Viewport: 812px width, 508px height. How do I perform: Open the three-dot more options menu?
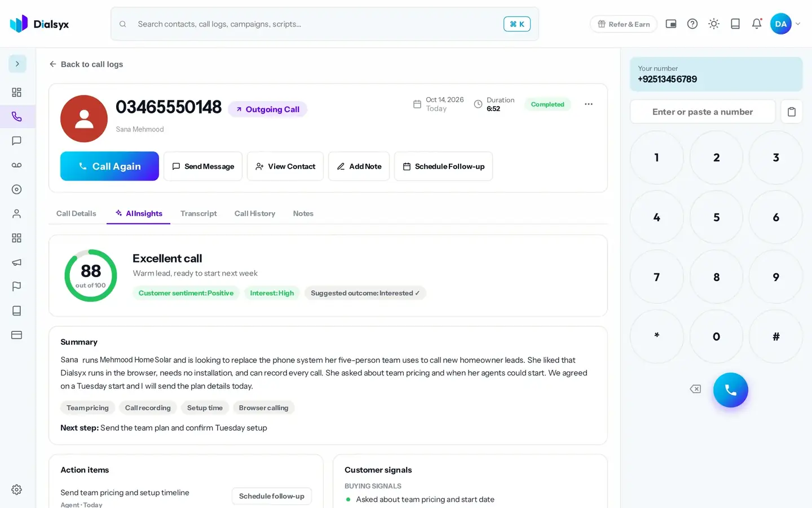click(x=589, y=104)
